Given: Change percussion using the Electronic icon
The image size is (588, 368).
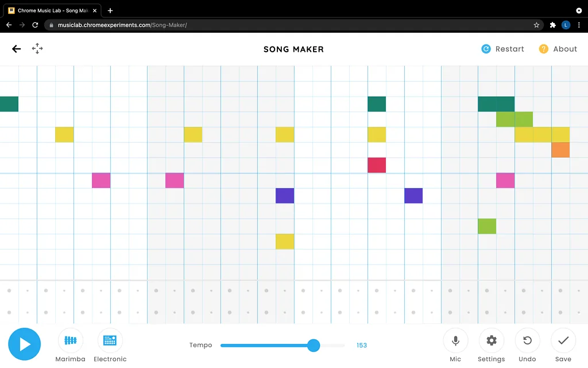Looking at the screenshot, I should click(x=110, y=340).
